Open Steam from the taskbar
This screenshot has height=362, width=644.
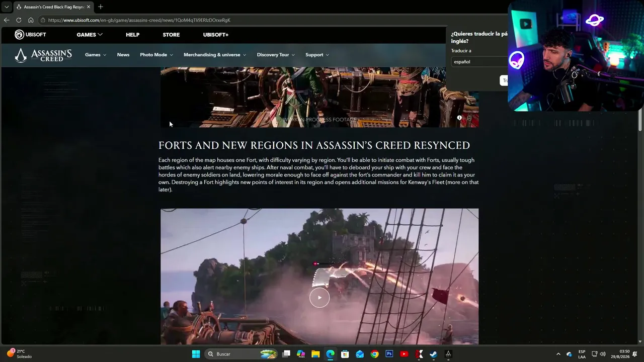tap(433, 354)
